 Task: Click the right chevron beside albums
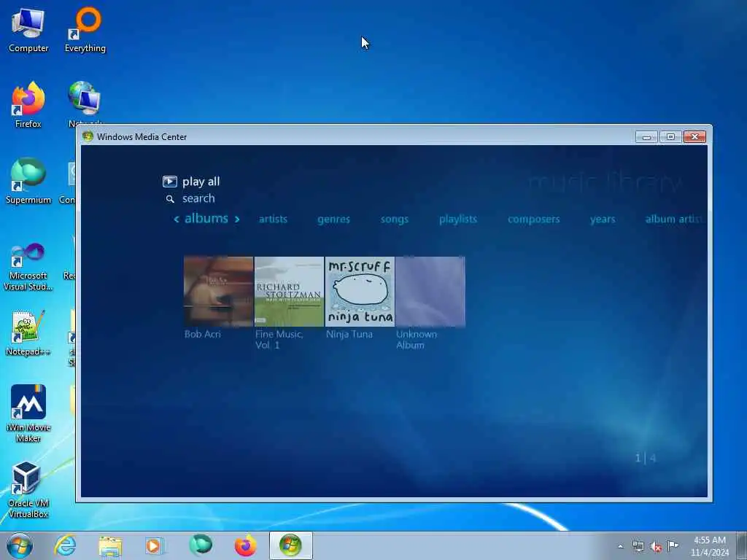237,219
